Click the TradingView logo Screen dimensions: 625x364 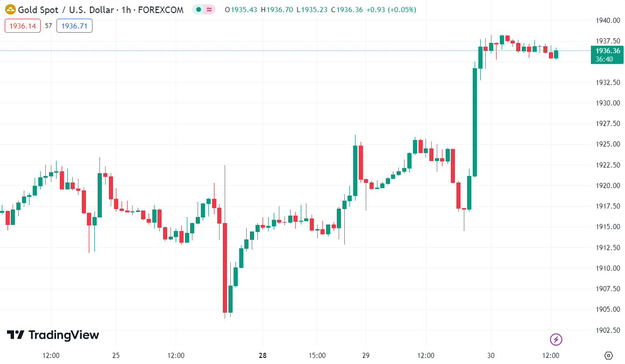tap(53, 335)
